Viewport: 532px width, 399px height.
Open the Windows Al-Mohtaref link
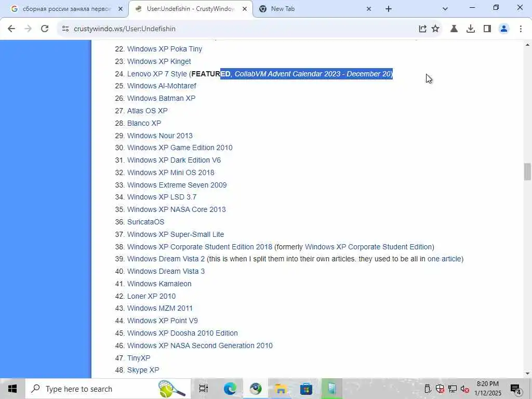[x=162, y=86]
